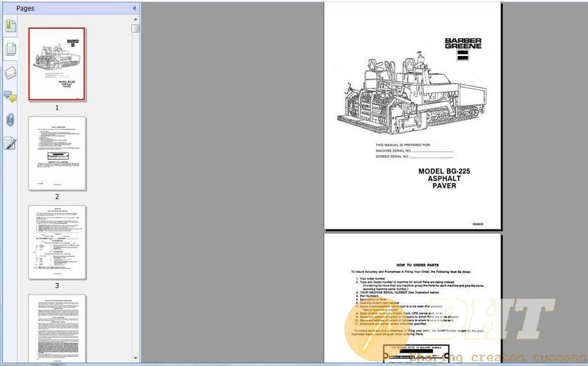Click the asphalt paver illustration
Screen dimensions: 588x366
point(411,93)
